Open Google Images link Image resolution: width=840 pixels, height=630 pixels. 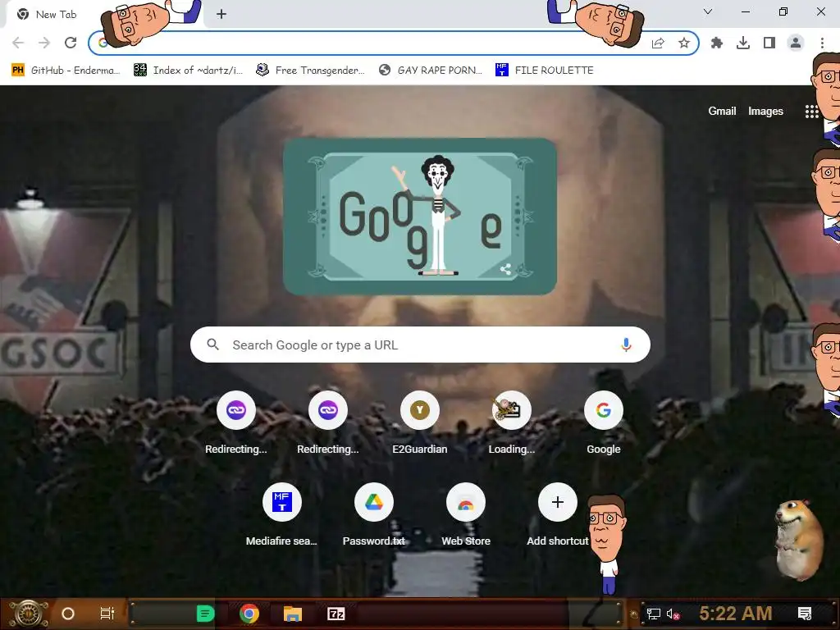765,111
